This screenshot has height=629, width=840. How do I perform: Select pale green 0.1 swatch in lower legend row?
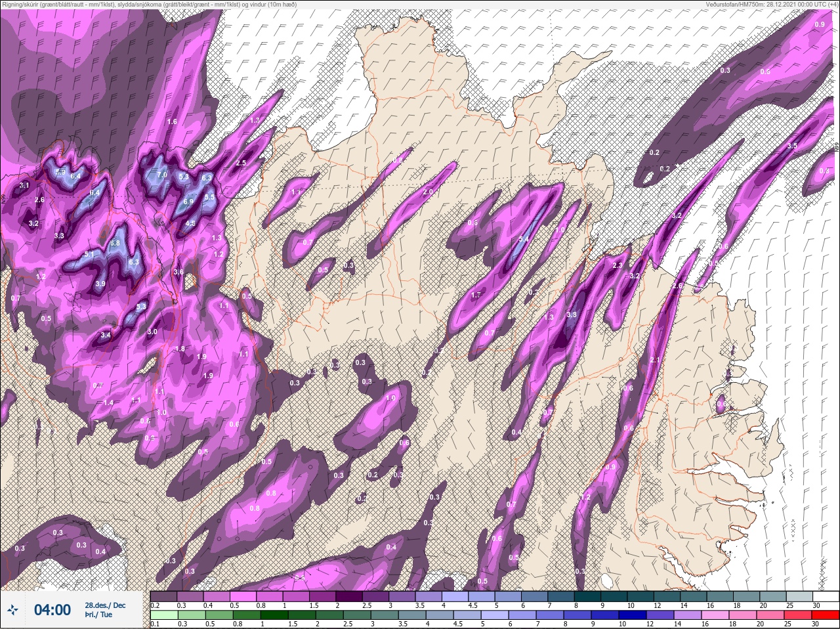[164, 615]
